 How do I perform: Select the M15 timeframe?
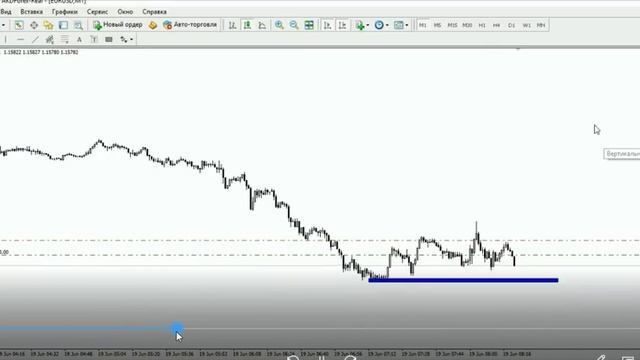(x=452, y=25)
